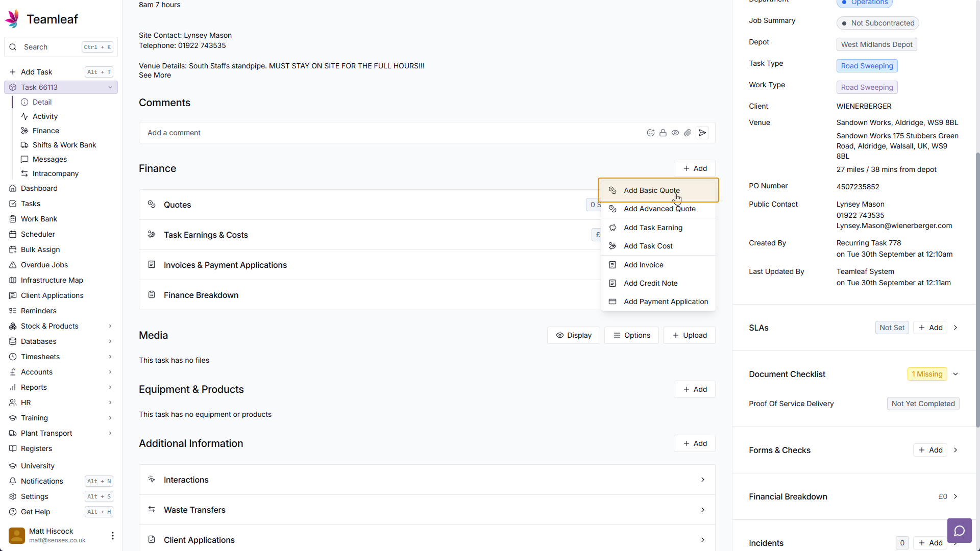
Task: Choose Add Payment Application menu item
Action: coord(666,302)
